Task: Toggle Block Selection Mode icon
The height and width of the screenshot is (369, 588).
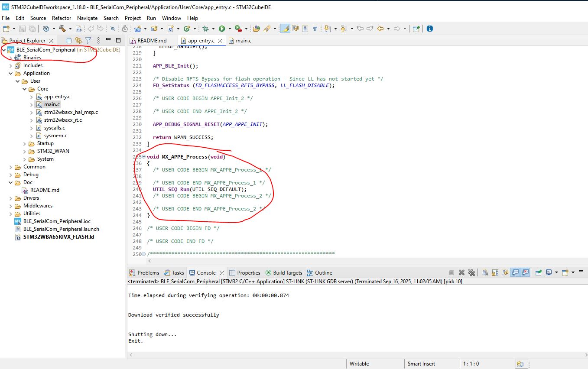Action: click(305, 29)
